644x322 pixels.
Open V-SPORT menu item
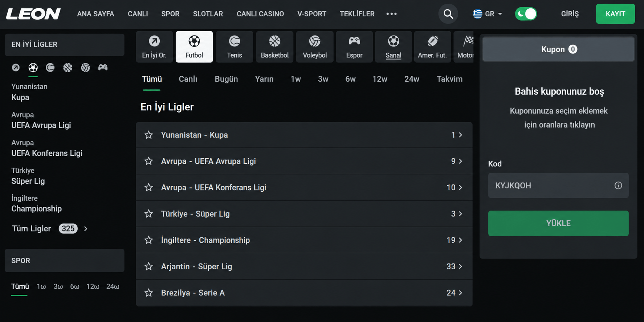(x=312, y=14)
